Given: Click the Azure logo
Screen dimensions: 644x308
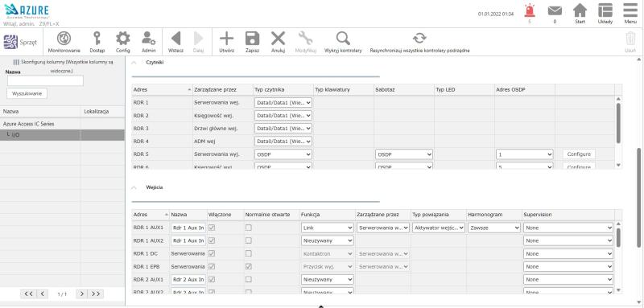Looking at the screenshot, I should tap(27, 11).
